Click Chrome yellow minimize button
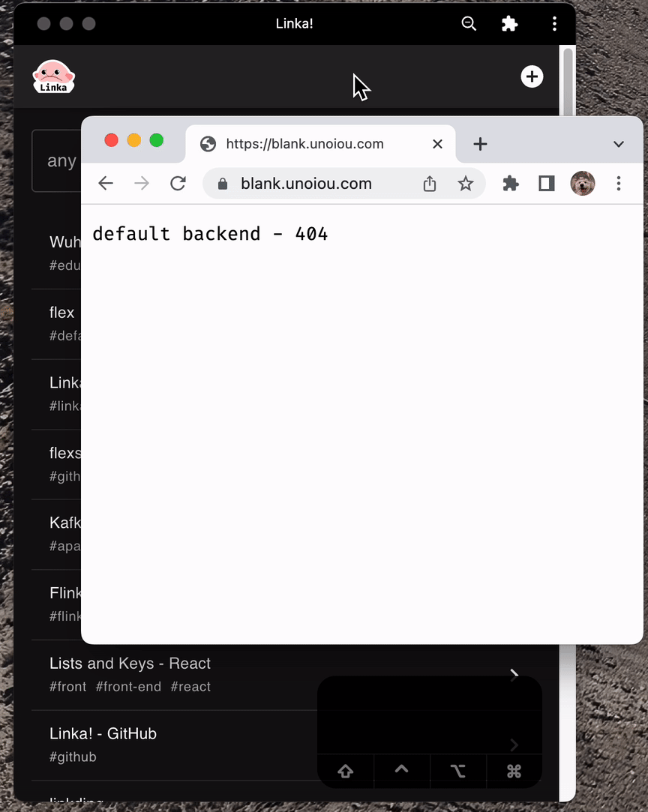This screenshot has width=648, height=812. coord(133,140)
